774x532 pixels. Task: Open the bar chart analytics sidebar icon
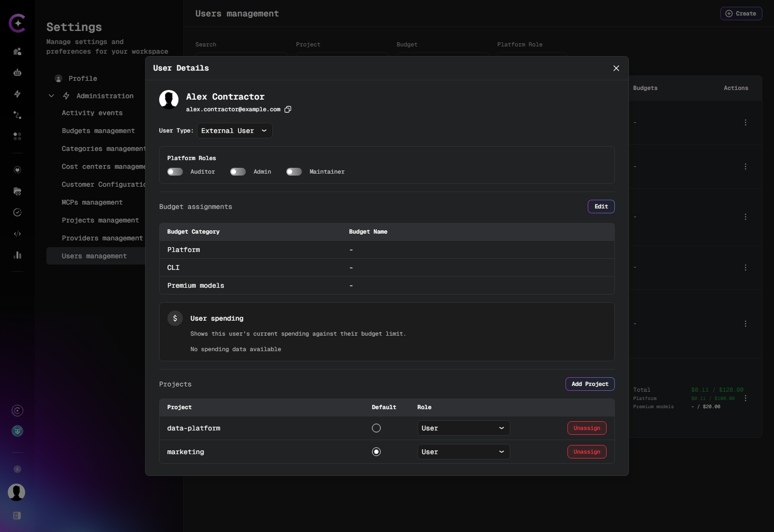tap(17, 255)
